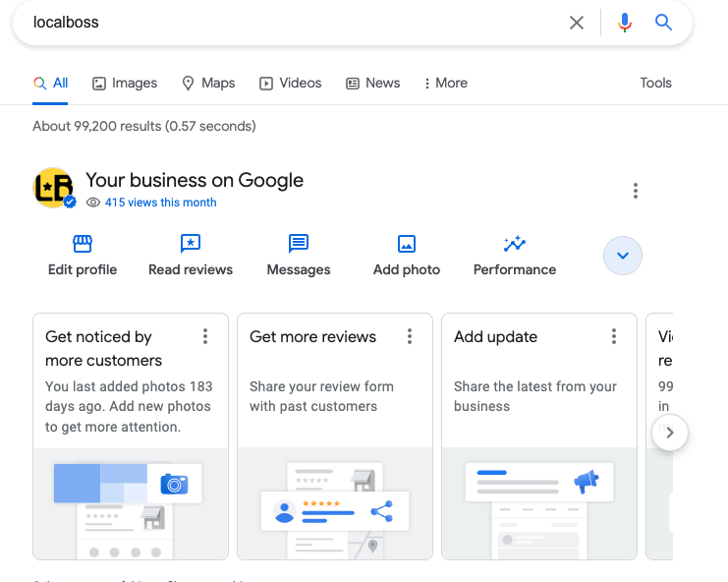Click the megaphone icon in Add update card

(587, 482)
